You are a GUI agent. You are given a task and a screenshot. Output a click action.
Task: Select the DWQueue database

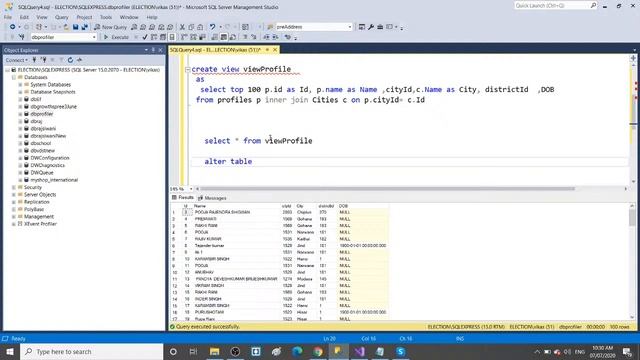[42, 173]
